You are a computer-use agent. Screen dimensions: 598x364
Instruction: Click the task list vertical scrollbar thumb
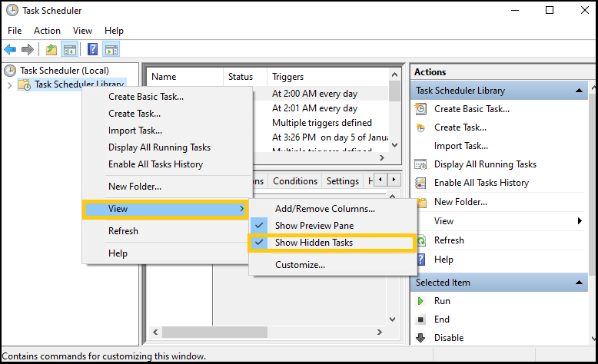click(x=395, y=91)
